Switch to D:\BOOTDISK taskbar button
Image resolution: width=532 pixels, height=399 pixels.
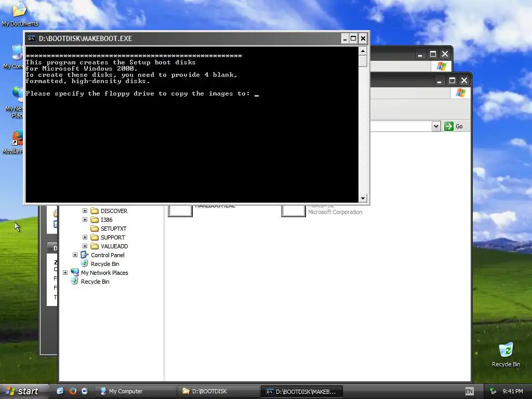point(218,392)
